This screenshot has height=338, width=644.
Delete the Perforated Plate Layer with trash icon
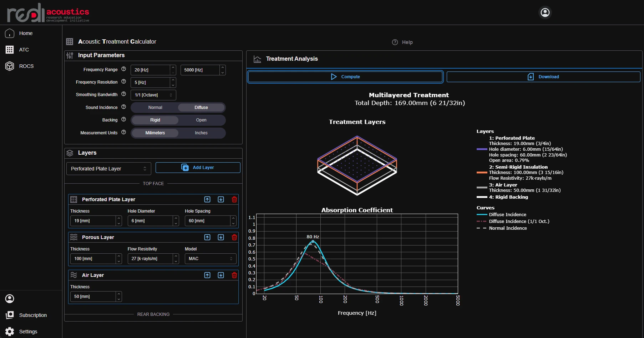(234, 199)
